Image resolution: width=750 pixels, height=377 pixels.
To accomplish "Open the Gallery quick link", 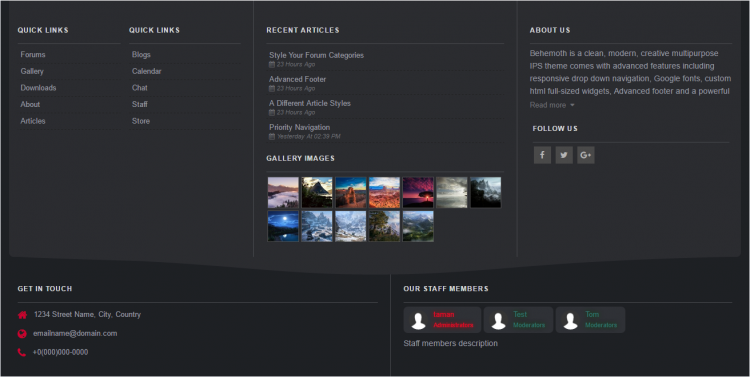I will [32, 71].
